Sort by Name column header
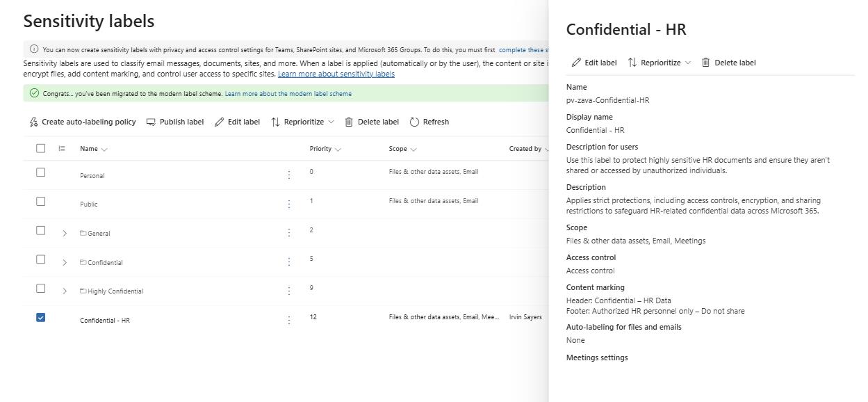The image size is (868, 402). [93, 149]
